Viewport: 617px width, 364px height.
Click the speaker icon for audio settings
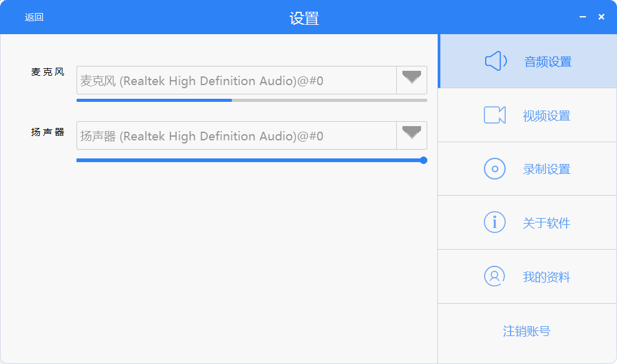coord(495,61)
